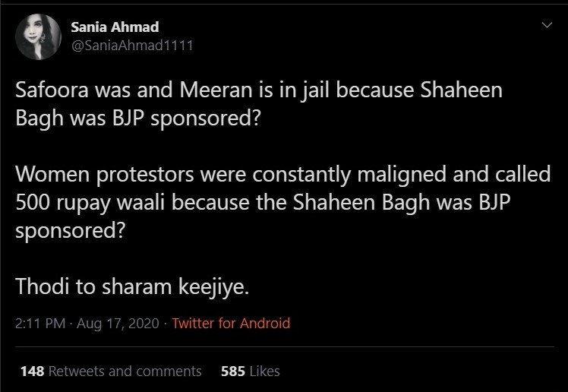Click the display name Sania Ahmad
568x392 pixels.
(115, 27)
